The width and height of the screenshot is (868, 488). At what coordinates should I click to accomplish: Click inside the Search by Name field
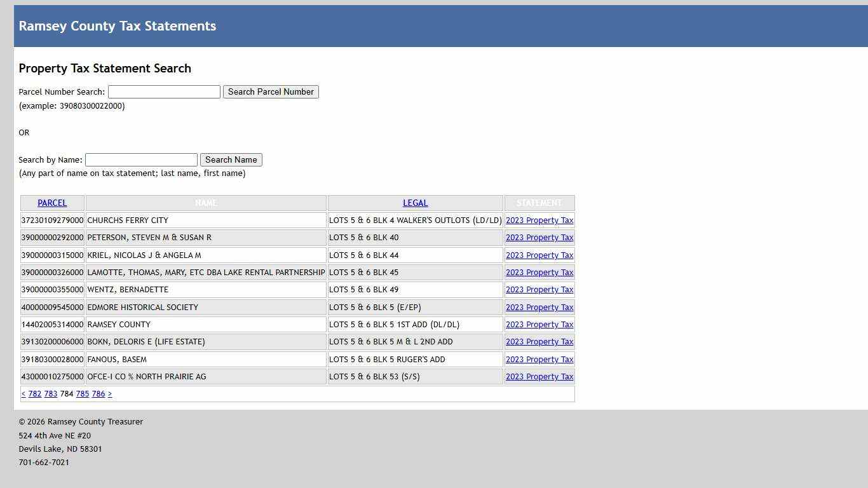point(141,159)
